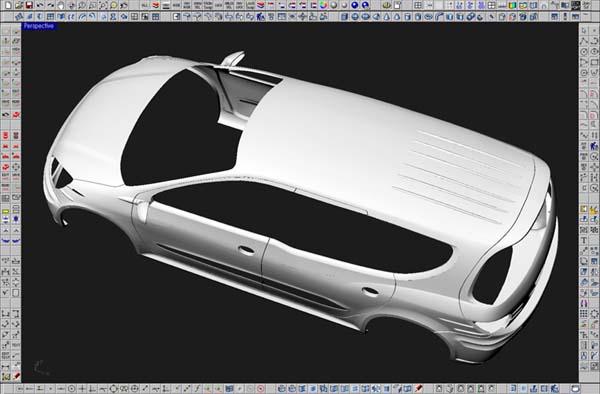Toggle the quadrant osnap circle icon

(x=114, y=389)
